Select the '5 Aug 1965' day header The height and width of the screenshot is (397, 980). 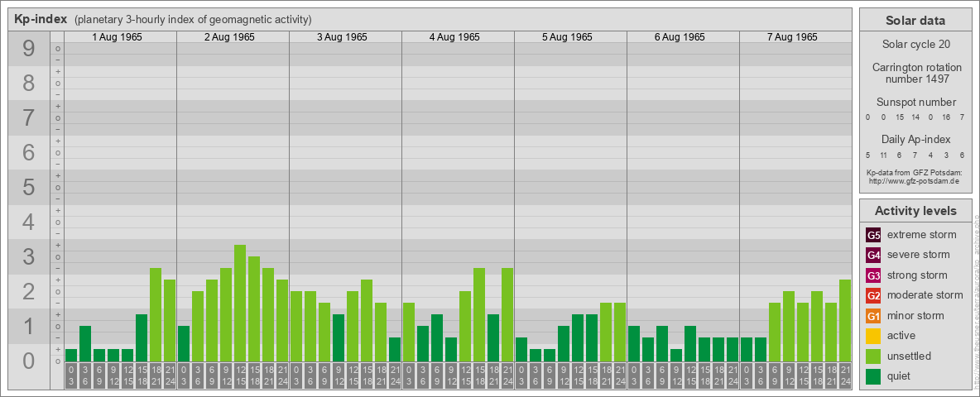tap(567, 37)
